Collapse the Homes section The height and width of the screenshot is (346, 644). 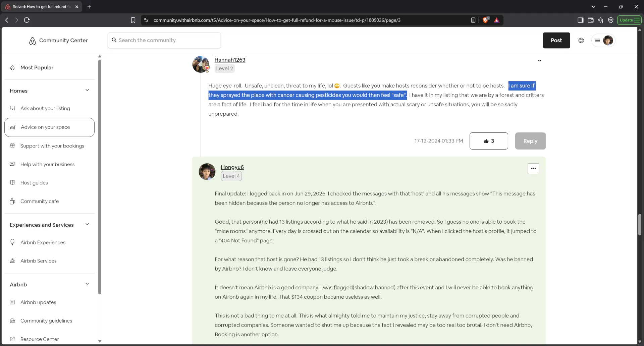pos(87,90)
